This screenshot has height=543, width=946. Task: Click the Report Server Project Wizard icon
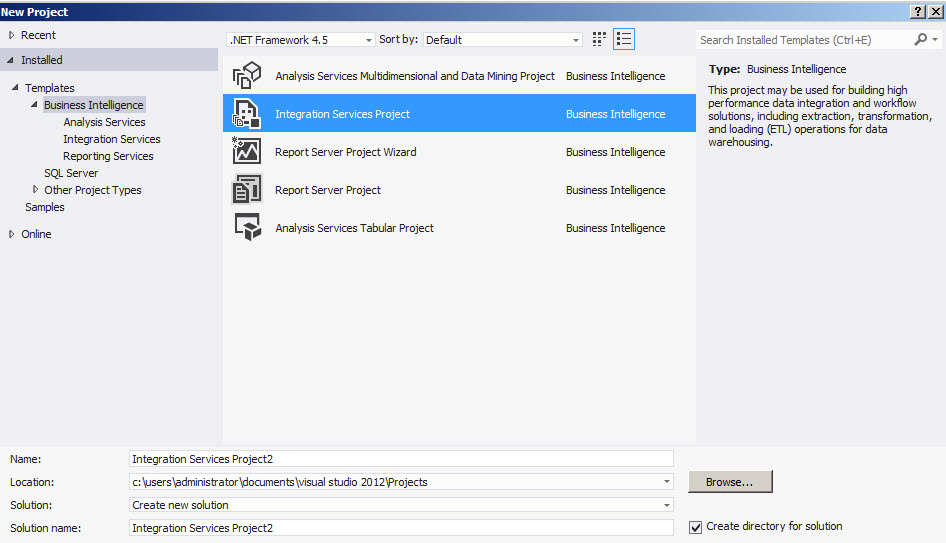tap(246, 152)
